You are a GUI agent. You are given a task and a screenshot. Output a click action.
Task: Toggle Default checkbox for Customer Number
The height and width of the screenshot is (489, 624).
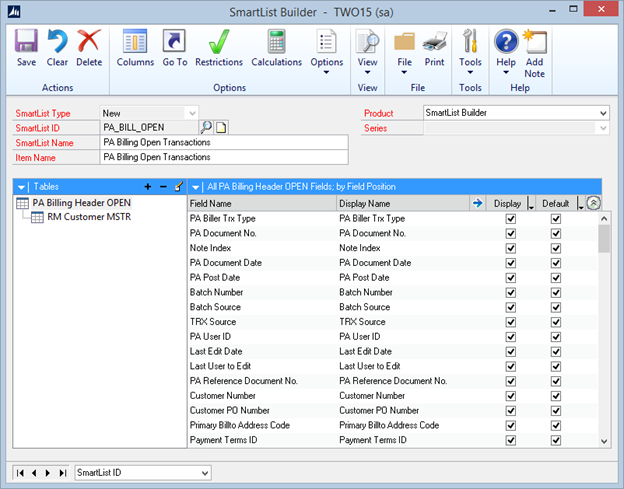click(556, 396)
